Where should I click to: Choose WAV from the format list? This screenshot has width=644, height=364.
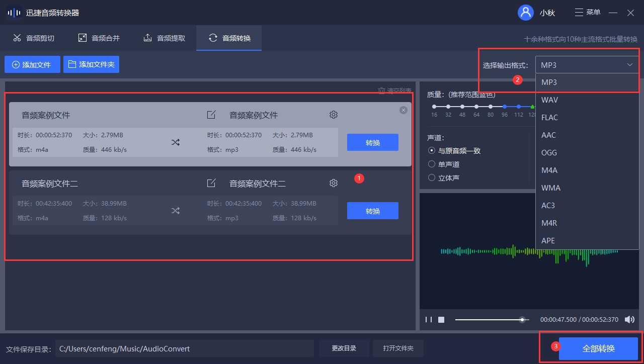(x=587, y=100)
